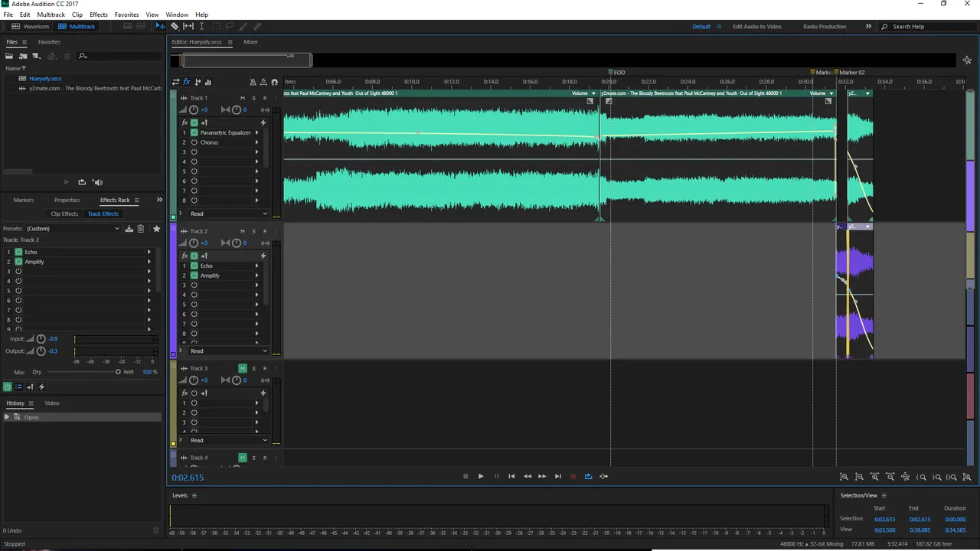Click the Zoom In (Time) icon

click(x=874, y=477)
